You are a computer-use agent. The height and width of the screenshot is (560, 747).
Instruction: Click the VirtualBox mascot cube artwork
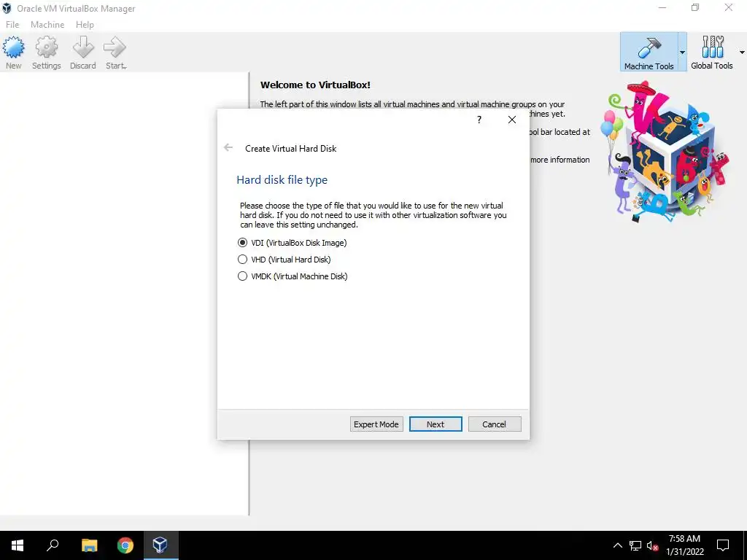(x=666, y=152)
